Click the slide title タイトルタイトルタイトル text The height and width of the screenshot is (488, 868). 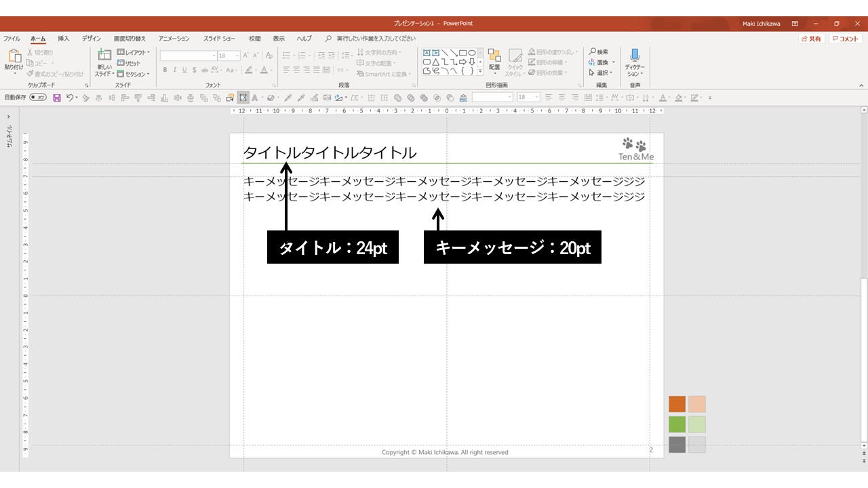[x=330, y=152]
